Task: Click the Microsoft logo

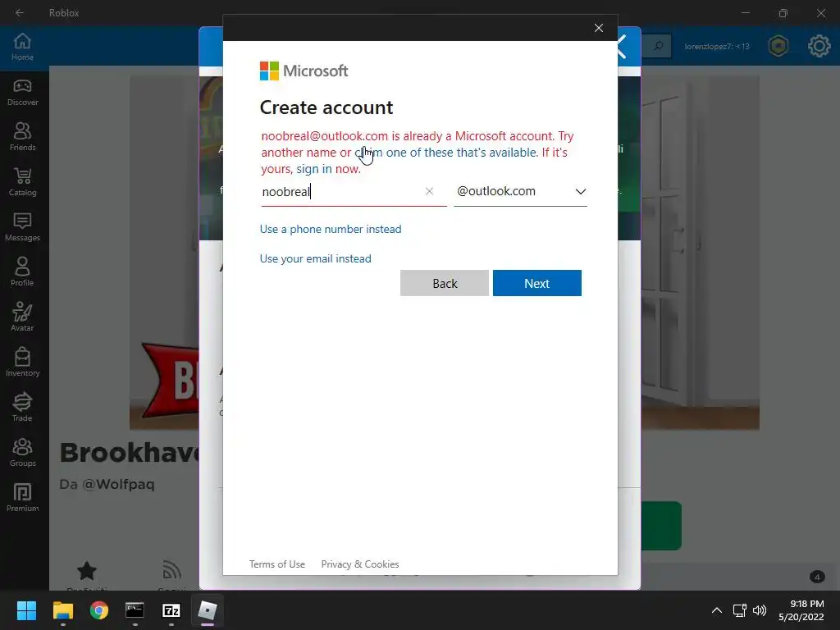Action: point(304,71)
